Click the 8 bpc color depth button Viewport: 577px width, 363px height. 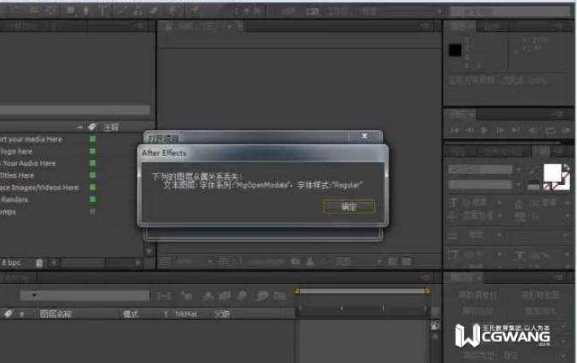click(x=11, y=262)
